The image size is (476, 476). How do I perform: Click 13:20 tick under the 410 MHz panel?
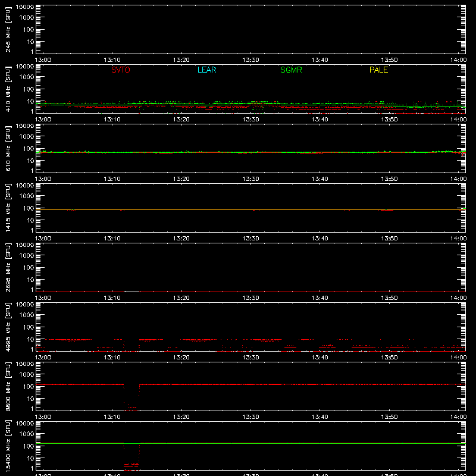(181, 120)
